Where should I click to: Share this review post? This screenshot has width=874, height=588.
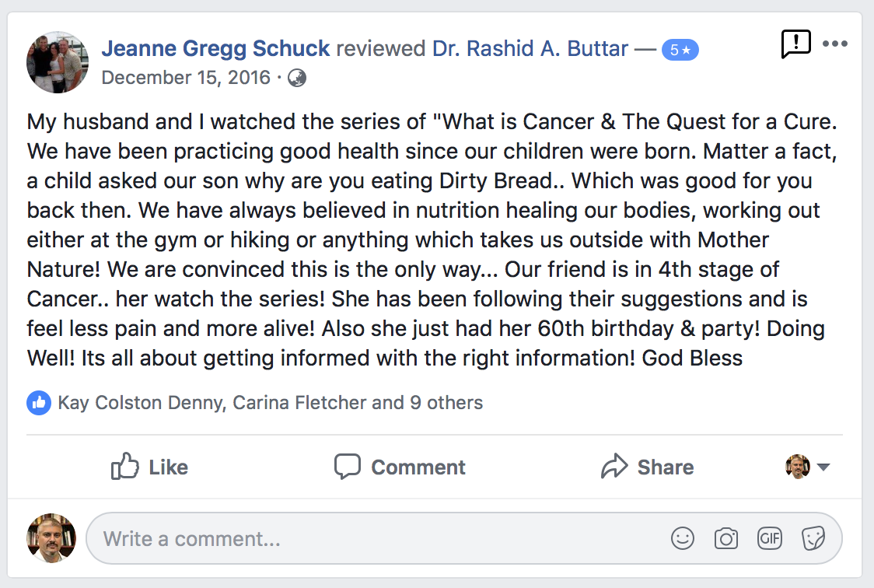[x=647, y=467]
